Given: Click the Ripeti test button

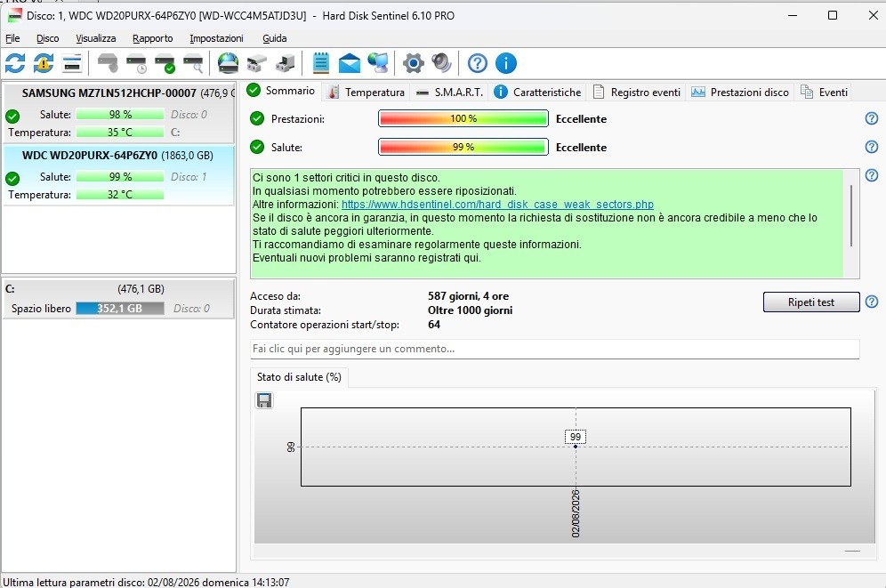Looking at the screenshot, I should [811, 302].
